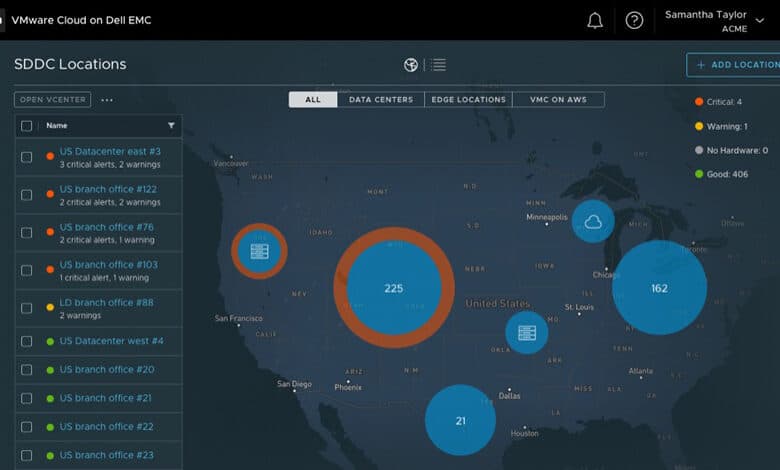Open the notifications bell
Viewport: 780px width, 470px height.
[595, 20]
